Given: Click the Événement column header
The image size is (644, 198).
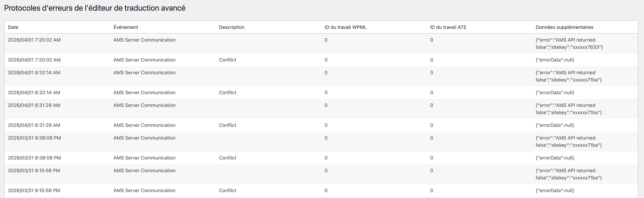Looking at the screenshot, I should [126, 27].
